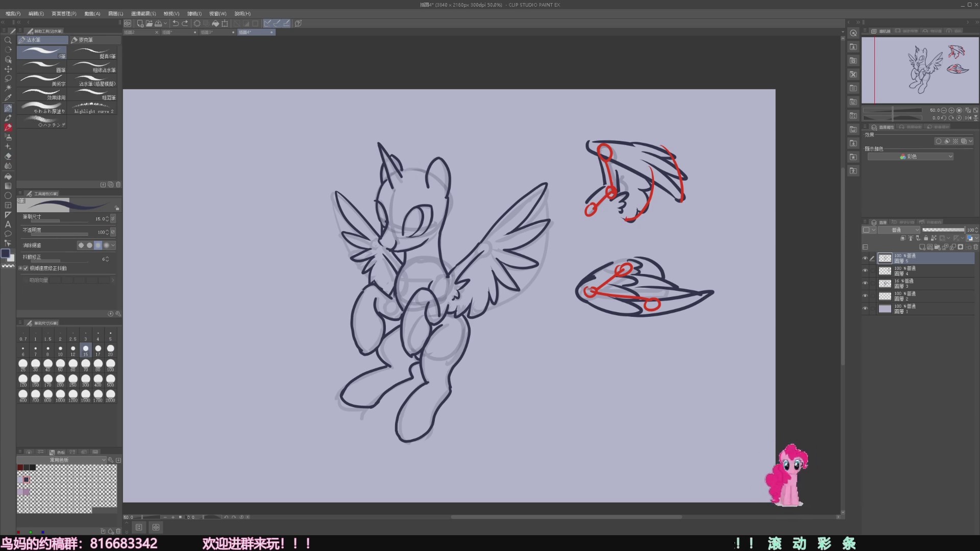This screenshot has height=551, width=980.
Task: Delete the layer with the trash icon
Action: [975, 247]
